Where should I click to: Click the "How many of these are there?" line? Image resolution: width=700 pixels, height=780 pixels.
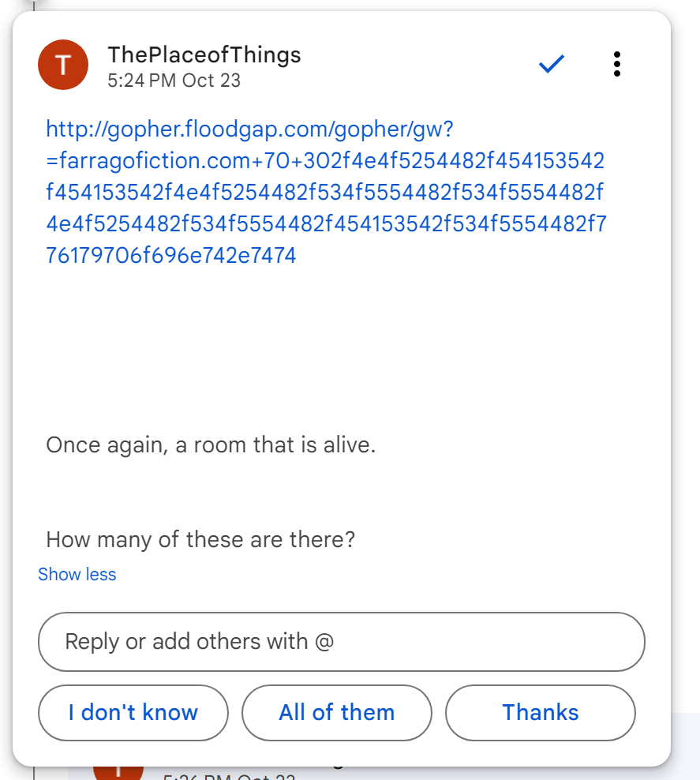pyautogui.click(x=200, y=540)
